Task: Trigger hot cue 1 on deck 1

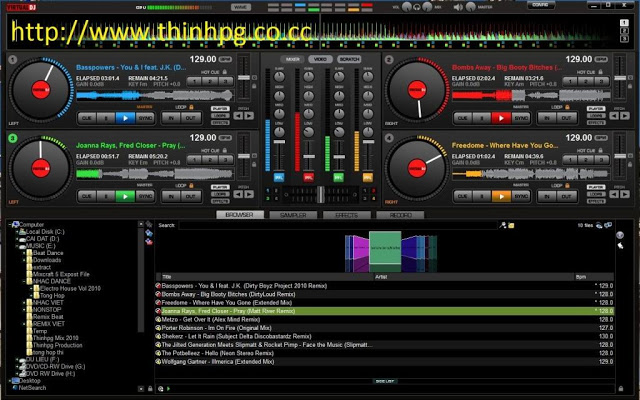Action: point(195,81)
